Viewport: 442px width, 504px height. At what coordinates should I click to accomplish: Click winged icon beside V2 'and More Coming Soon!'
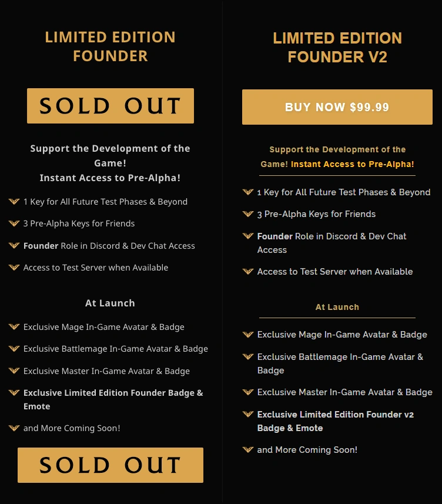(x=248, y=450)
